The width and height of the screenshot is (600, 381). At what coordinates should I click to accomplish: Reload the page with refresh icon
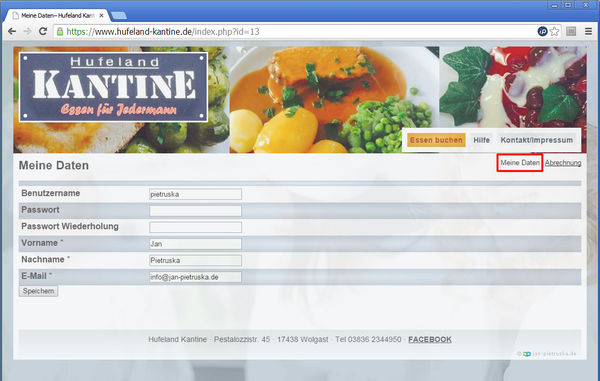click(x=43, y=31)
